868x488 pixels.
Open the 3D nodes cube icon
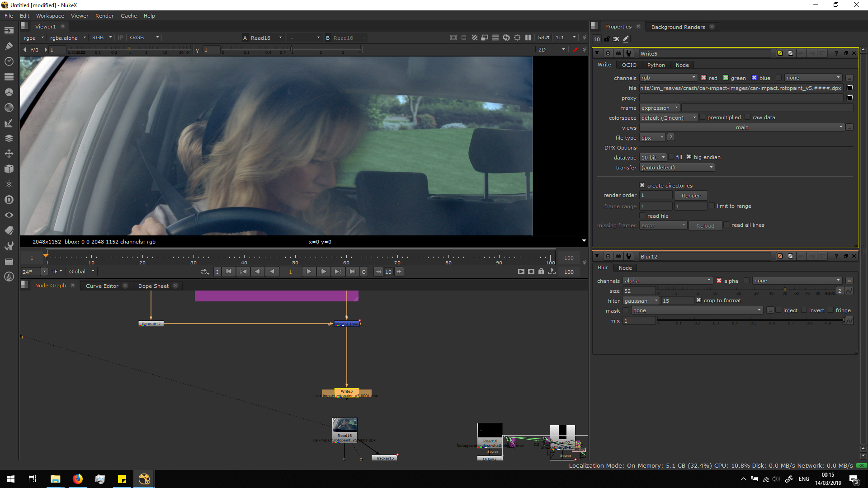pyautogui.click(x=9, y=169)
